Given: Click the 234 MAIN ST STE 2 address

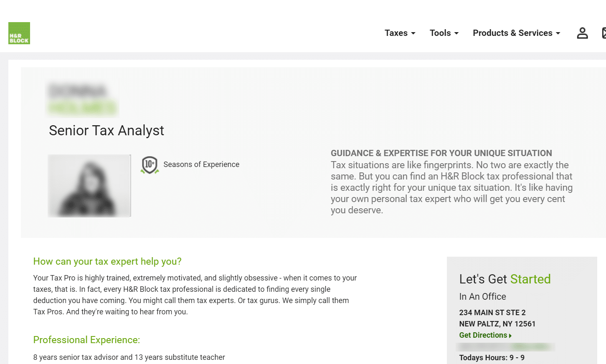Looking at the screenshot, I should (492, 313).
